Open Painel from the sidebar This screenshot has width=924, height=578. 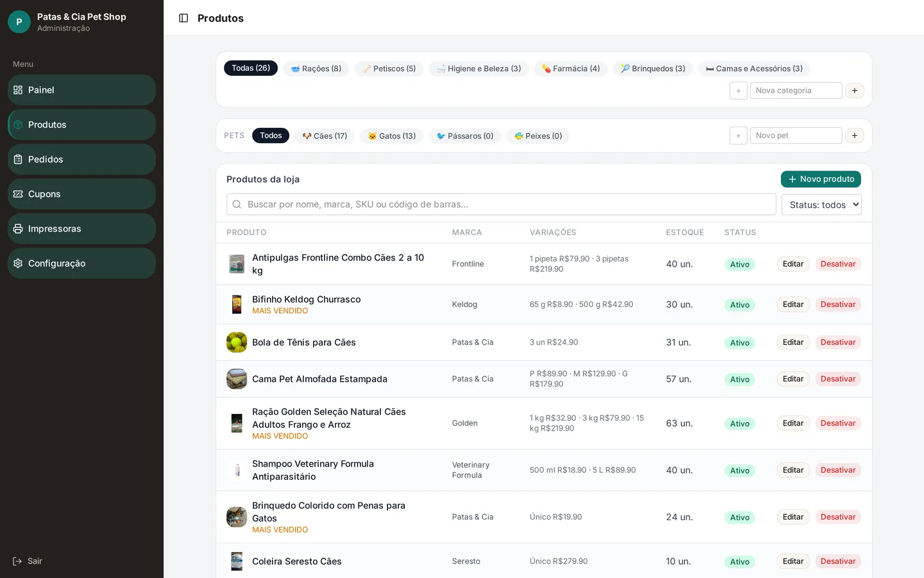[x=81, y=90]
